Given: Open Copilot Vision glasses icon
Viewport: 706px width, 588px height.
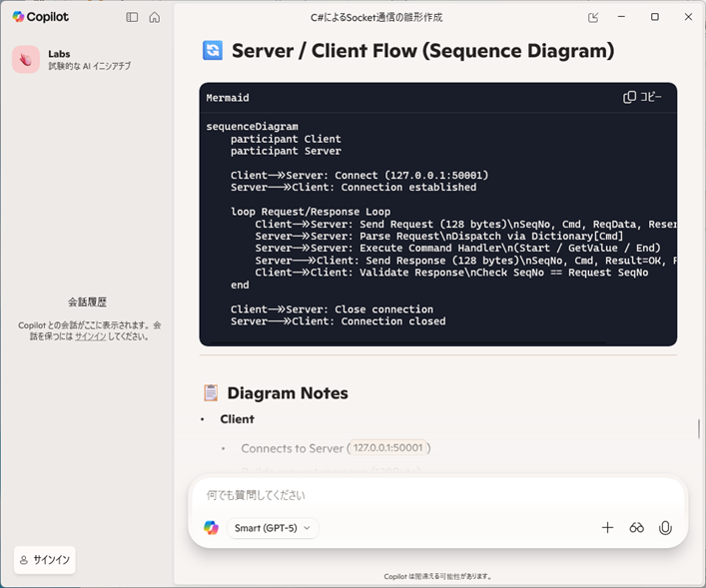Looking at the screenshot, I should [636, 528].
